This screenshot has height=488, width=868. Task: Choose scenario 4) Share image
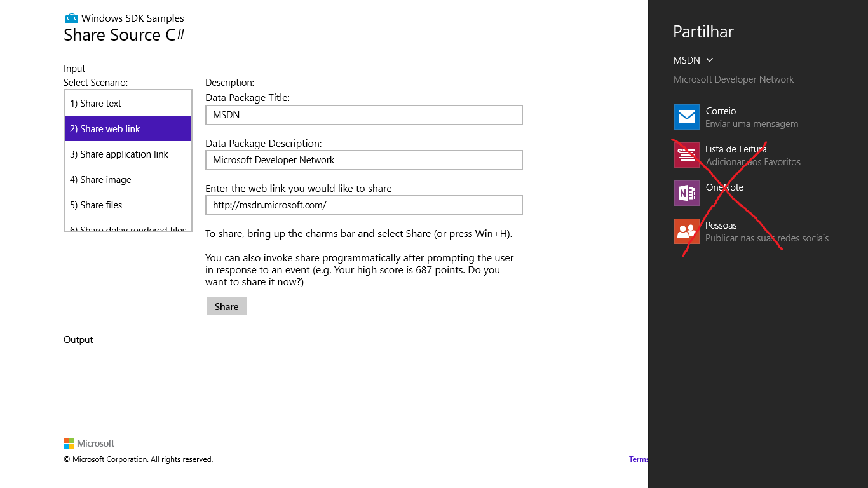128,179
